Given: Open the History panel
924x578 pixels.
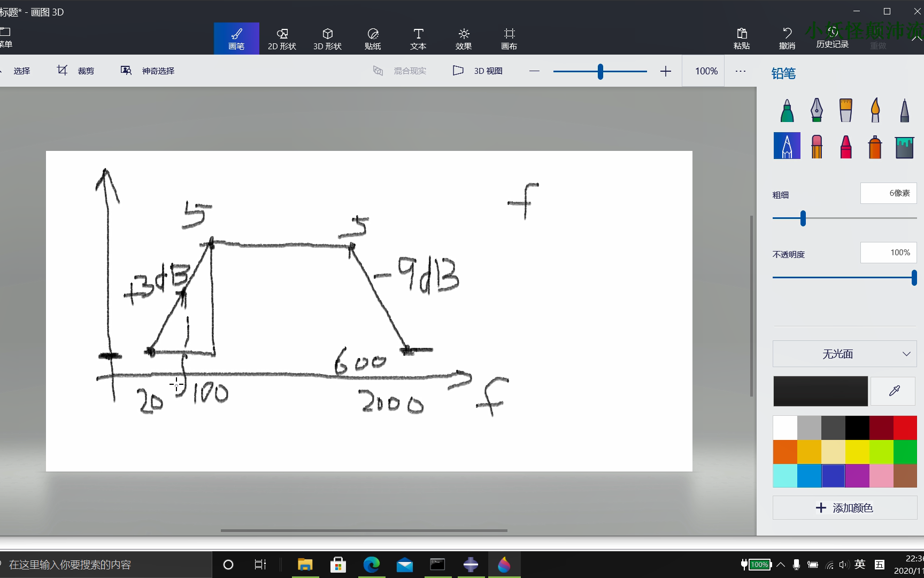Looking at the screenshot, I should pos(833,39).
